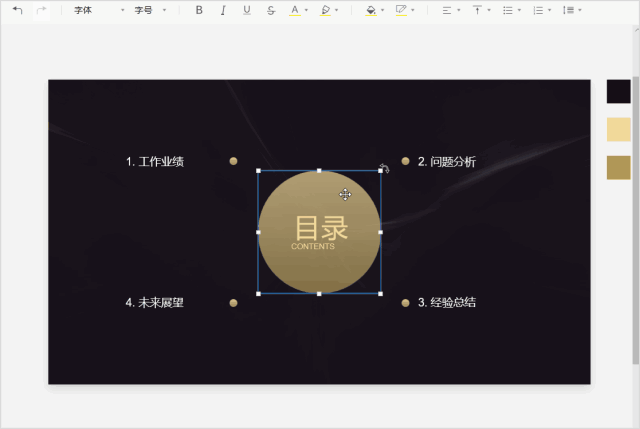This screenshot has width=640, height=429.
Task: Click the vertical top alignment icon
Action: 477,10
